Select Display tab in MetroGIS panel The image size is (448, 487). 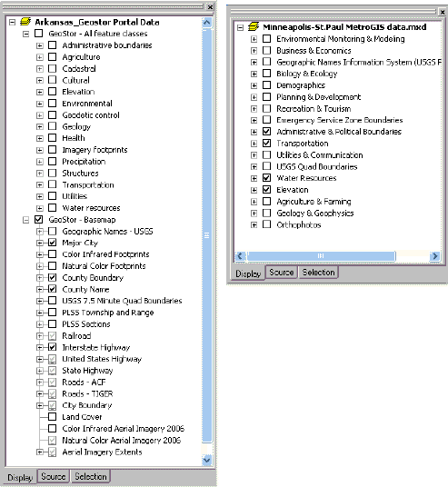[248, 273]
